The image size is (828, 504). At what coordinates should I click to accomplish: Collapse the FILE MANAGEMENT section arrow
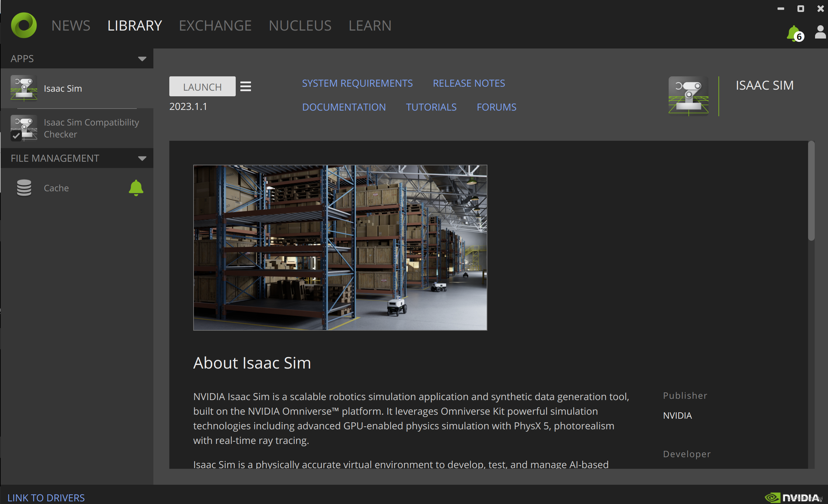[x=142, y=158]
